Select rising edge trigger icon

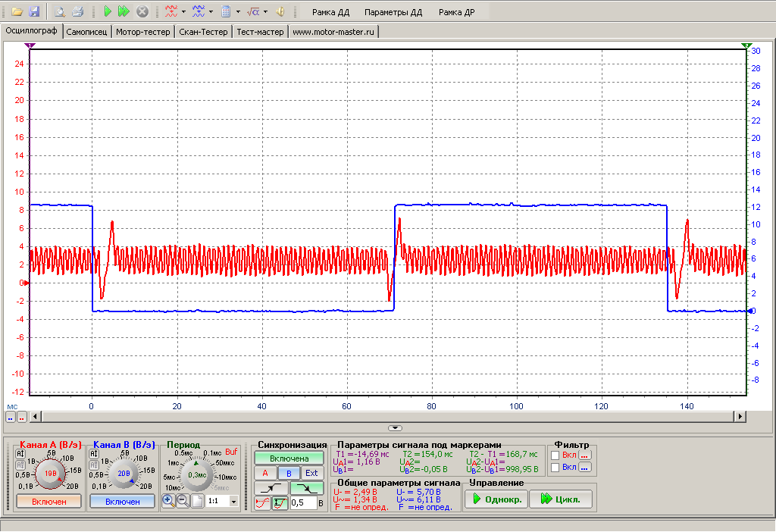click(x=271, y=488)
